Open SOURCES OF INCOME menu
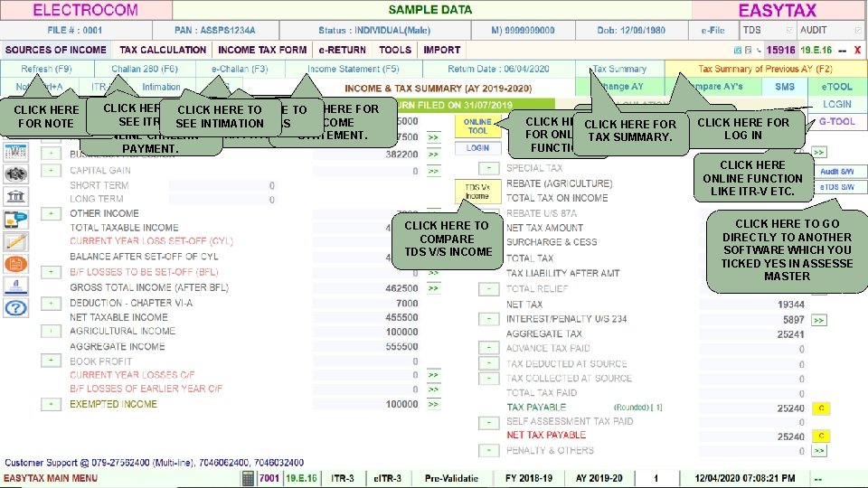The image size is (868, 488). (55, 50)
